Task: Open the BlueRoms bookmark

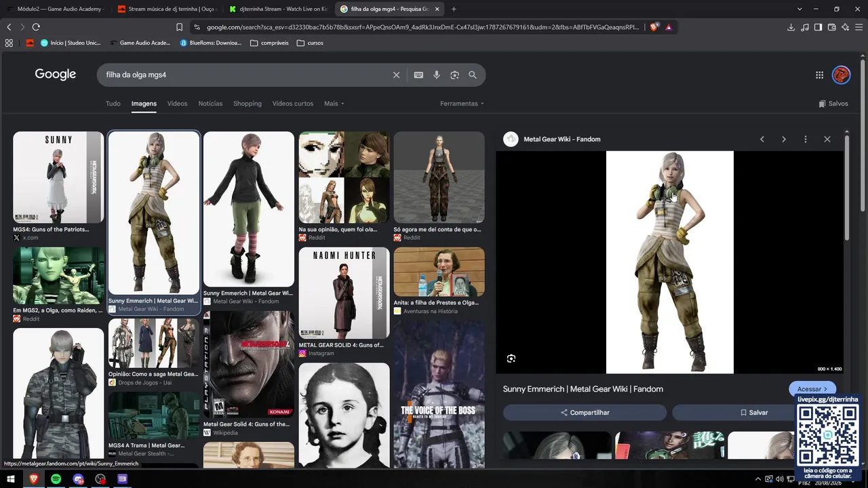Action: [210, 43]
